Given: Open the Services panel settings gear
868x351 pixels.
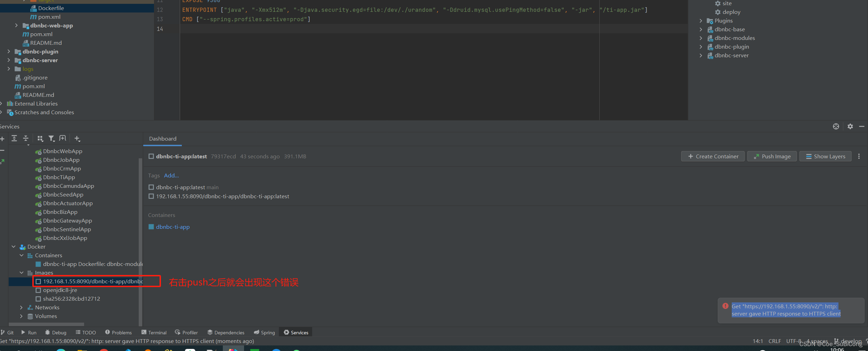Looking at the screenshot, I should [850, 126].
